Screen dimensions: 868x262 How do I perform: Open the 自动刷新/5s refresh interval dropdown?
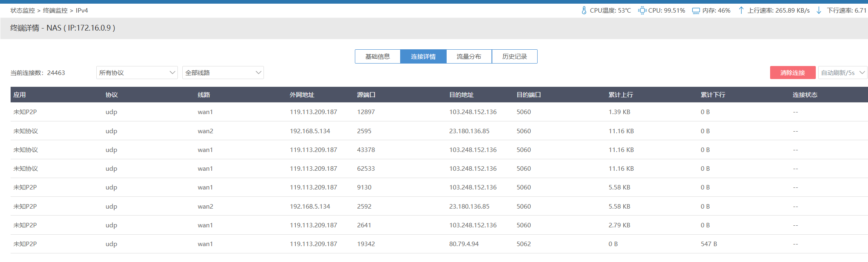(842, 73)
